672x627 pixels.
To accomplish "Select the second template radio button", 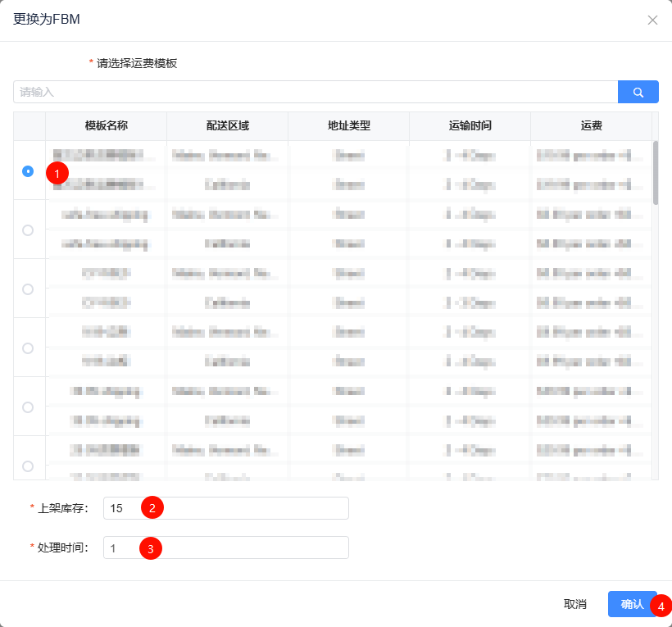I will pos(29,230).
